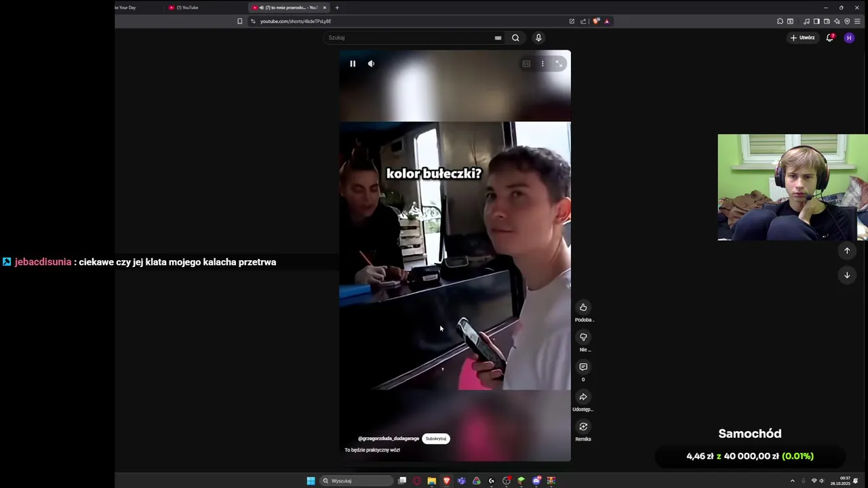Image resolution: width=868 pixels, height=488 pixels.
Task: Go to the next Short with down arrow
Action: tap(847, 275)
